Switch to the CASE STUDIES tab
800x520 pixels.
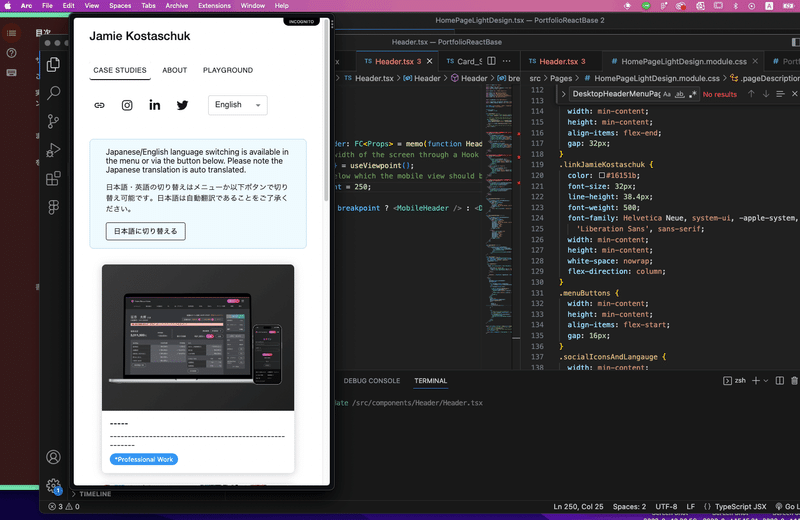coord(120,70)
